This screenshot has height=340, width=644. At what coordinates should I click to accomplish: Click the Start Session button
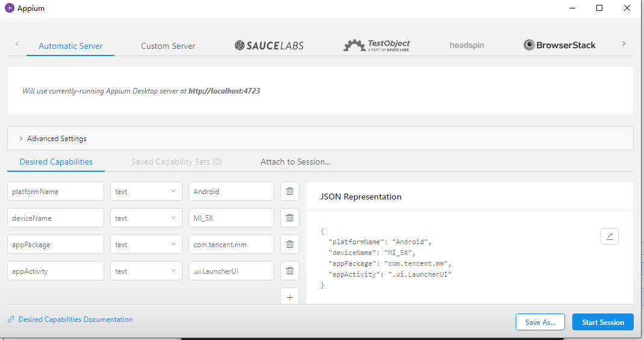pyautogui.click(x=603, y=323)
